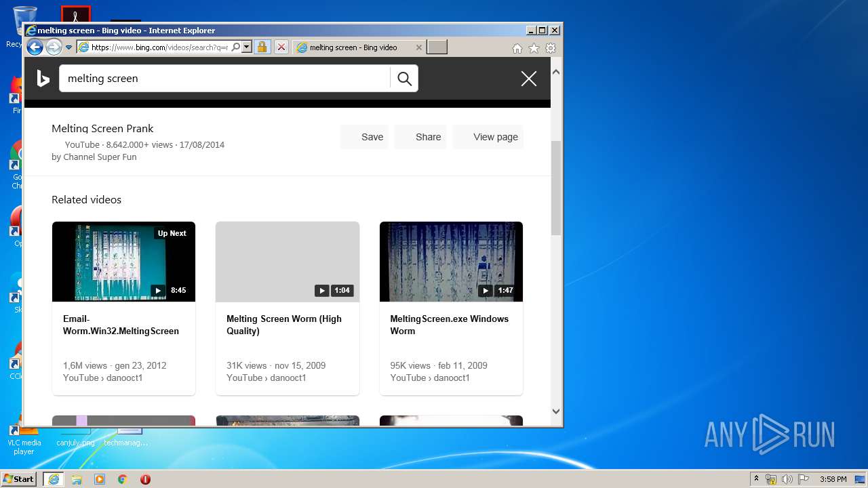Click 'Melting Screen Worm (High Quality)' title
This screenshot has height=488, width=868.
[284, 325]
